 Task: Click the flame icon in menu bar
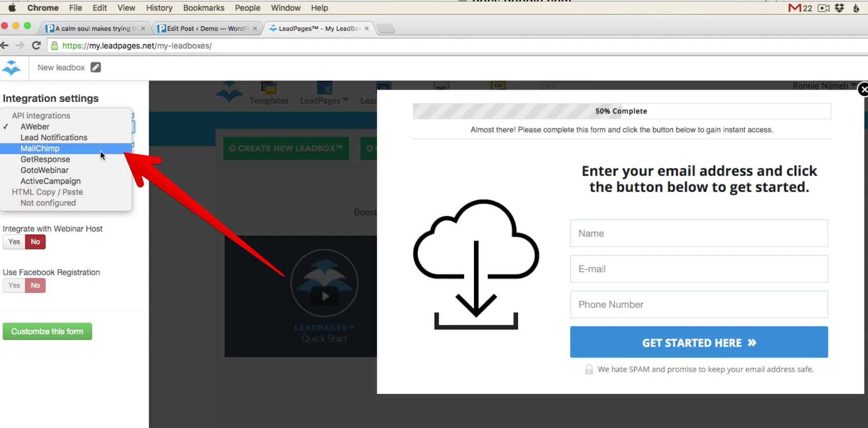pyautogui.click(x=856, y=8)
